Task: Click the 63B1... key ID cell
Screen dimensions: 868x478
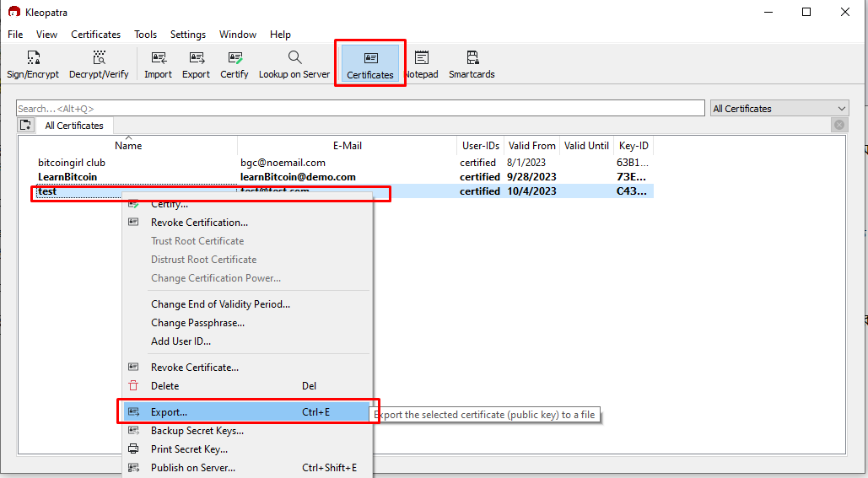Action: point(632,163)
